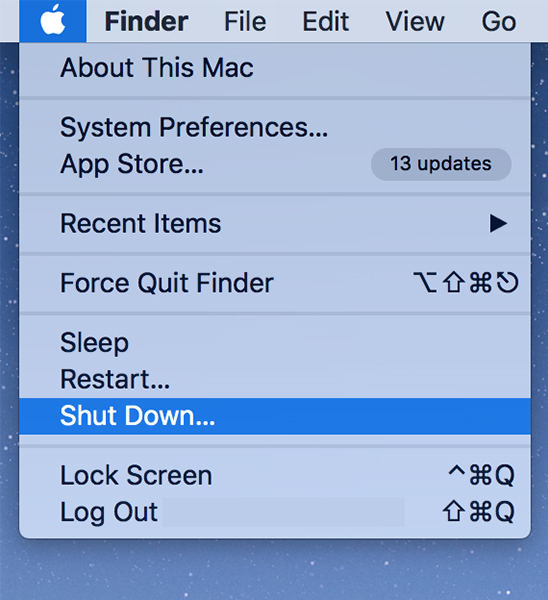Select the Log Out entry
Screen dimensions: 548x600
pos(275,512)
